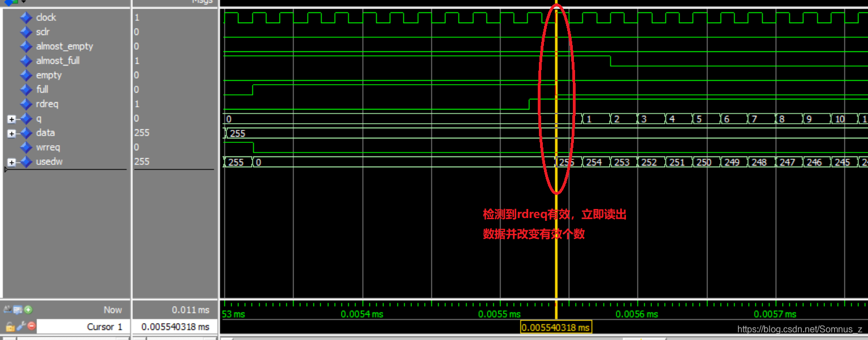Screen dimensions: 868x340
Task: Click the full signal diamond icon
Action: click(x=26, y=89)
